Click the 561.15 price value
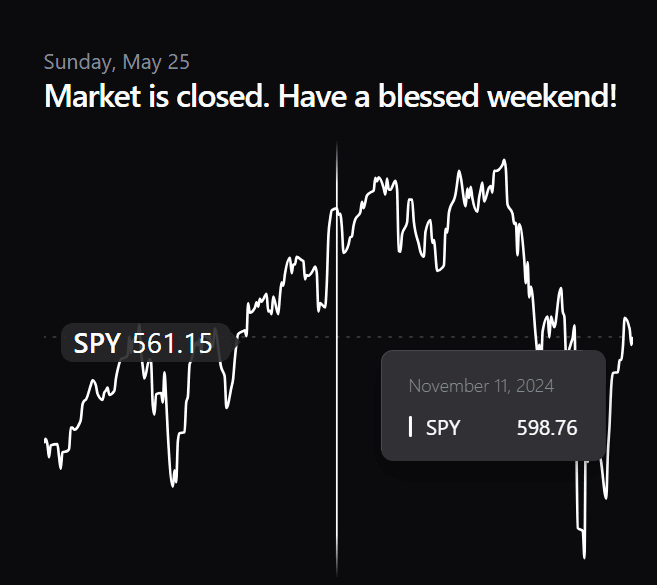This screenshot has height=585, width=657. click(172, 344)
